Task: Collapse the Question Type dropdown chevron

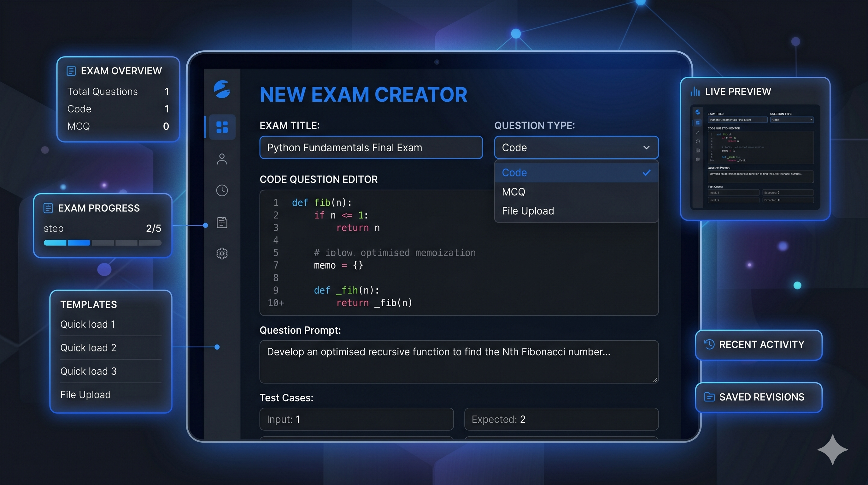Action: 646,147
